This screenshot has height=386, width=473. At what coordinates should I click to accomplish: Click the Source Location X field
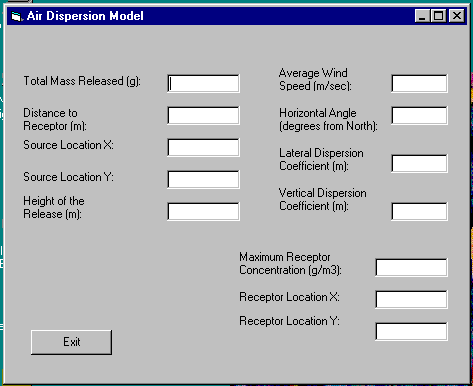point(203,147)
